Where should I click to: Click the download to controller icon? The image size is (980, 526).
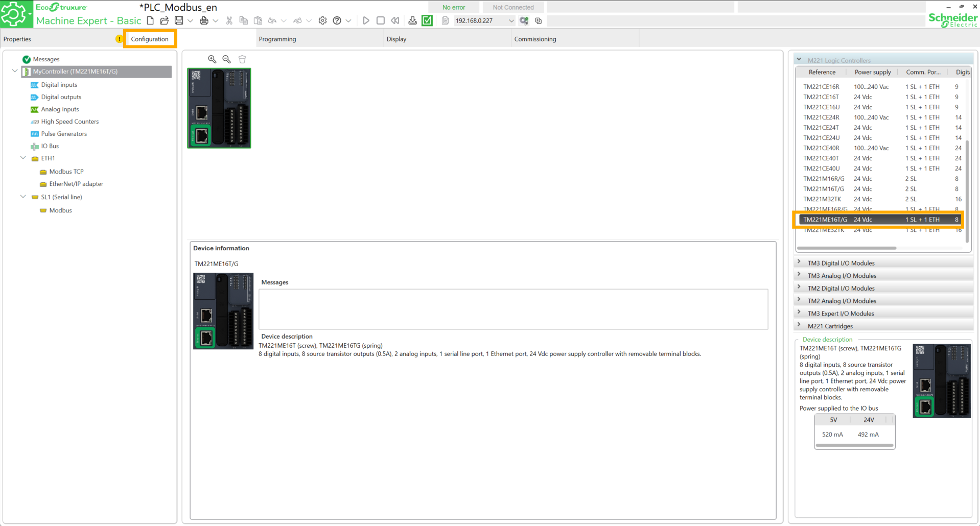(x=412, y=20)
